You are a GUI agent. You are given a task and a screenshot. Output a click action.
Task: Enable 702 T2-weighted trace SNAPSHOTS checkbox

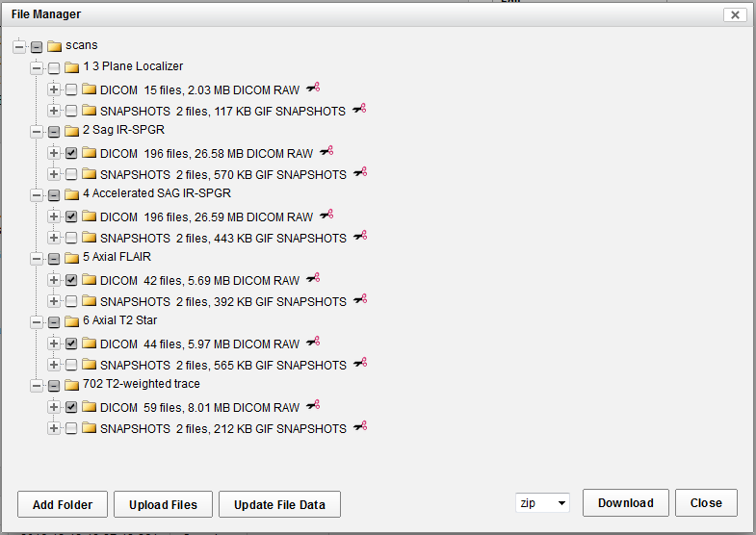coord(71,428)
